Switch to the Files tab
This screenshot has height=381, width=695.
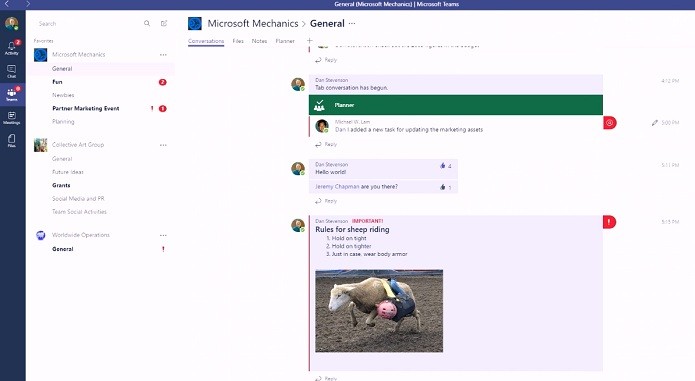(x=238, y=41)
